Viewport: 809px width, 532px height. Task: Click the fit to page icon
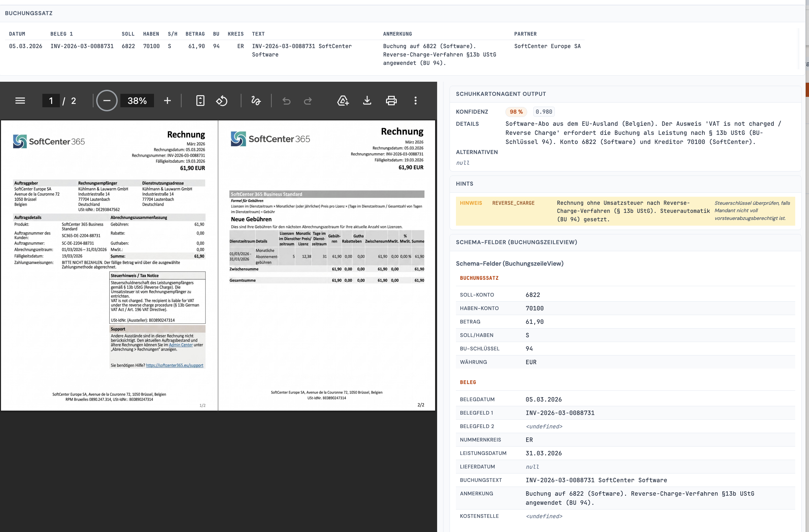[200, 101]
